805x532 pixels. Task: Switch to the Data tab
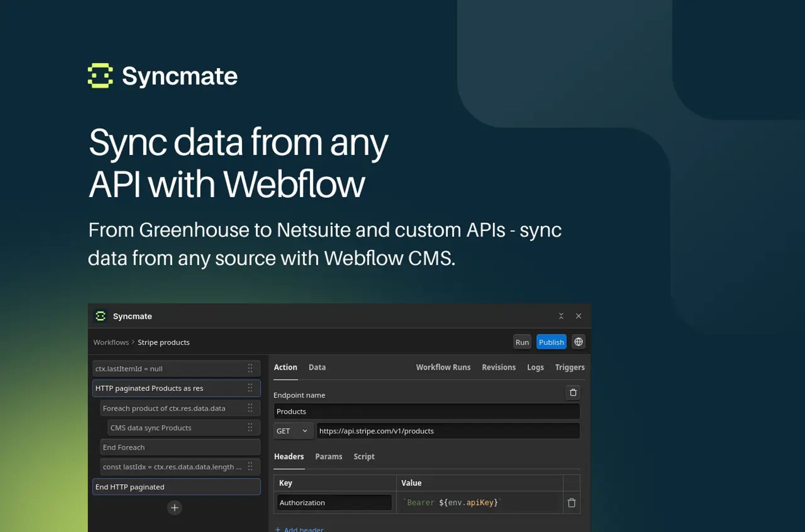coord(317,368)
